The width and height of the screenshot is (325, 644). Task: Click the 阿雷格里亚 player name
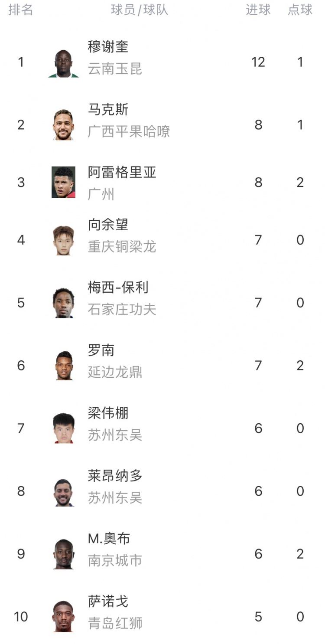[x=122, y=172]
